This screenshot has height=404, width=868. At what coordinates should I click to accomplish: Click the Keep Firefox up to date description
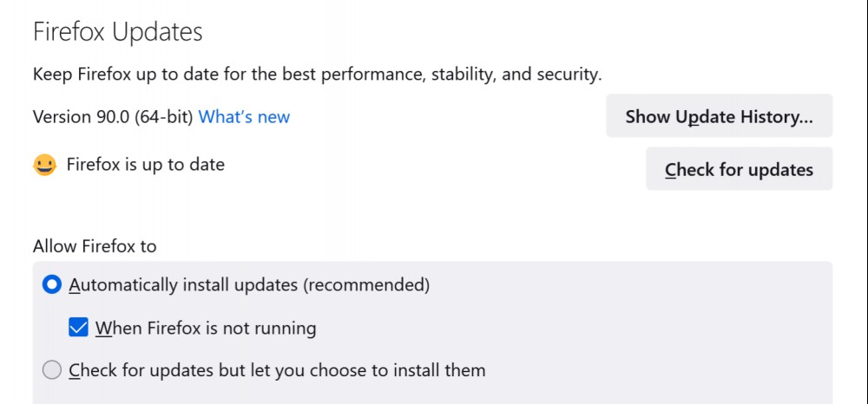[x=317, y=75]
